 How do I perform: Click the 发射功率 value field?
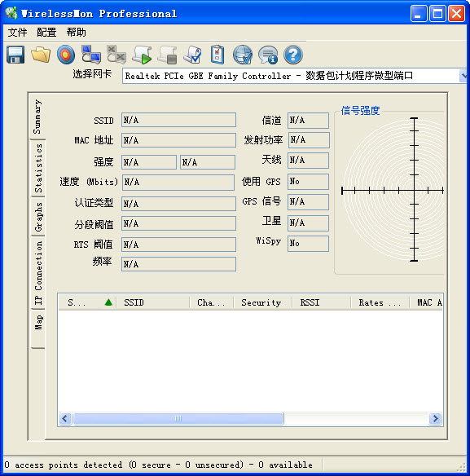(309, 140)
